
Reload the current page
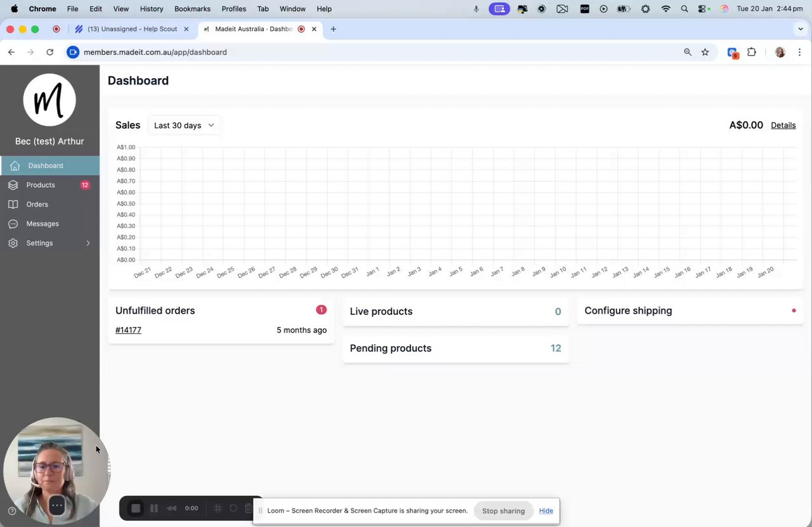49,52
